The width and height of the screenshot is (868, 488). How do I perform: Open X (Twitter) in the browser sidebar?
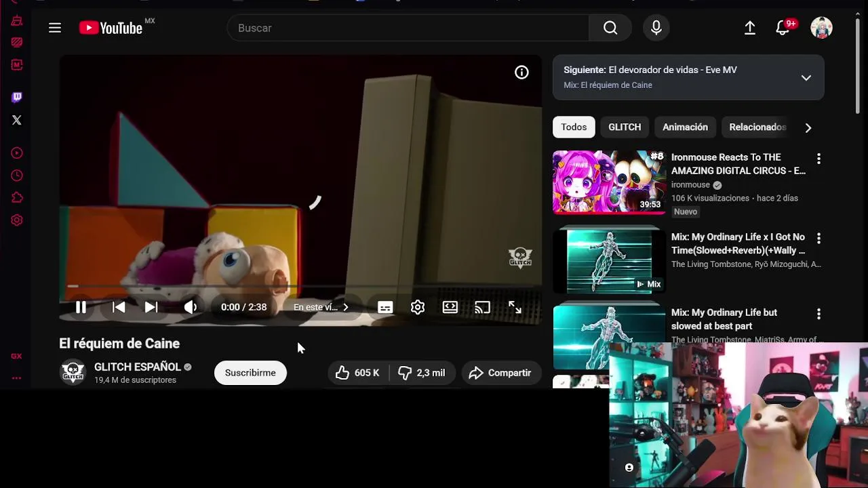(17, 120)
